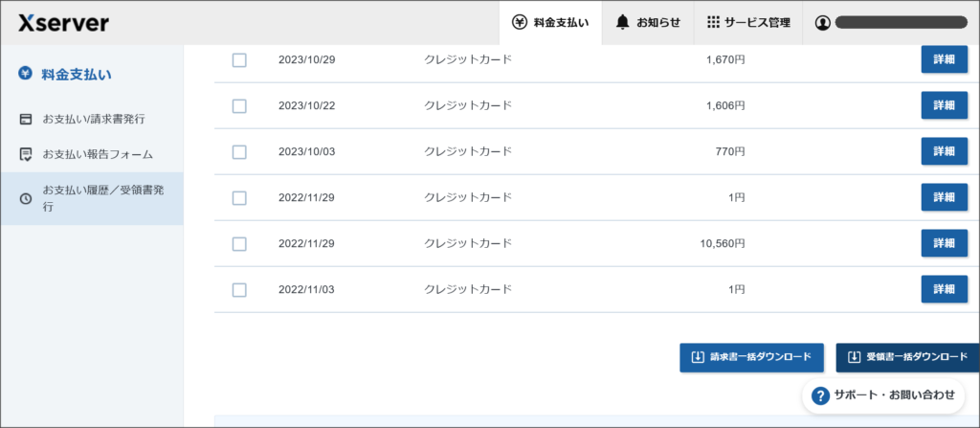
Task: Open 詳細 for the 770円 payment
Action: click(x=944, y=151)
